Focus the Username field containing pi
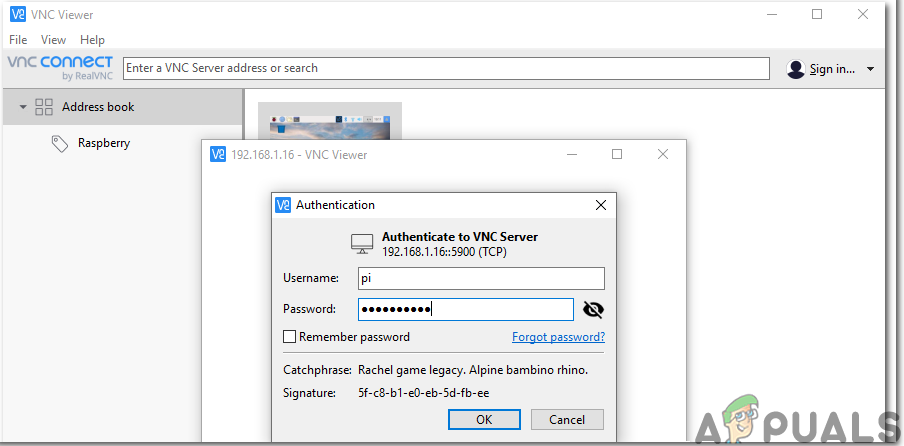 (x=480, y=278)
